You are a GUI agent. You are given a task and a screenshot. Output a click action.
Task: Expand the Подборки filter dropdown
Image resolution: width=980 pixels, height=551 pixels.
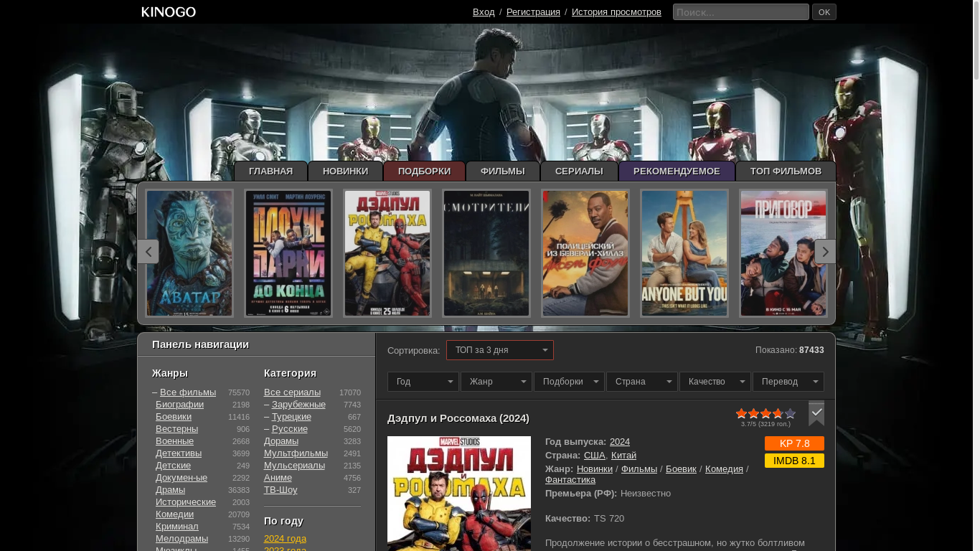[569, 382]
